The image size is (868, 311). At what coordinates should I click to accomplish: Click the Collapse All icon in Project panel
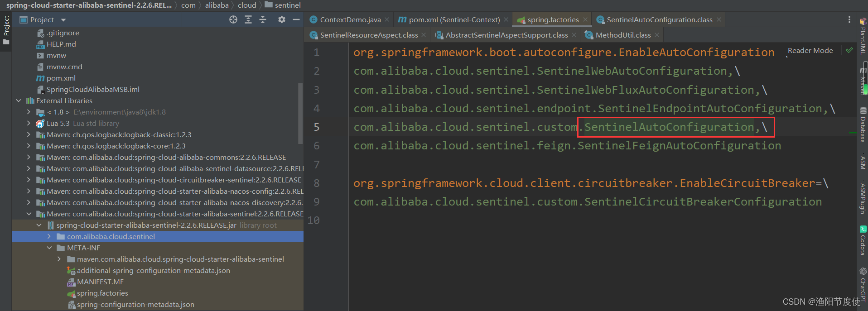click(x=263, y=19)
